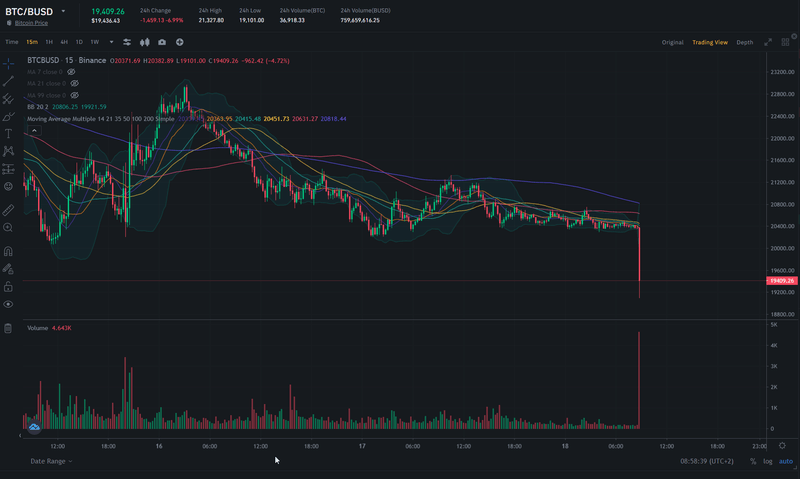The height and width of the screenshot is (479, 800).
Task: Open the Date Range dropdown
Action: (51, 461)
